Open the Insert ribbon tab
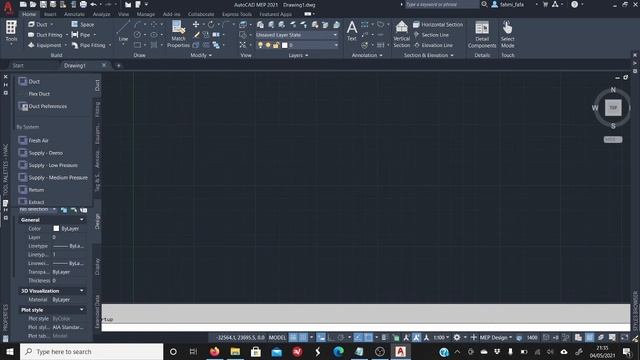The image size is (640, 360). 50,14
